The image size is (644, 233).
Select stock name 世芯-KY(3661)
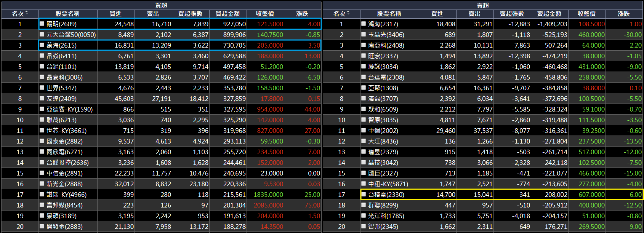click(66, 131)
